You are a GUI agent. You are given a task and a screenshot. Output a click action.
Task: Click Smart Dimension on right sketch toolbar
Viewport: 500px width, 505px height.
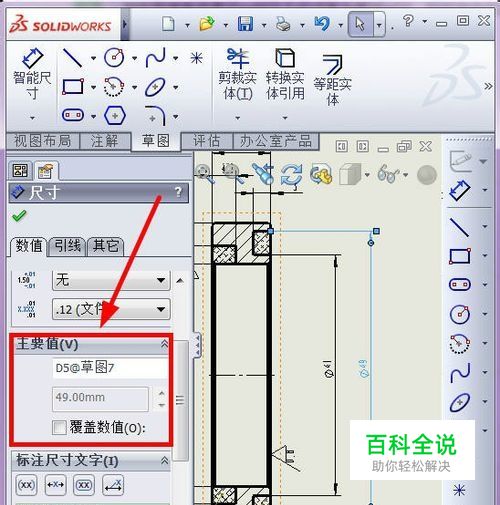[460, 190]
